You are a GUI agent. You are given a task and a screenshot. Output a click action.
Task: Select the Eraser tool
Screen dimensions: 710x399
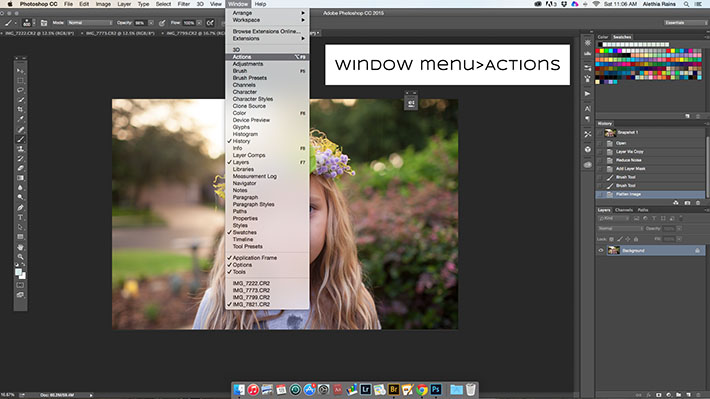[x=20, y=168]
